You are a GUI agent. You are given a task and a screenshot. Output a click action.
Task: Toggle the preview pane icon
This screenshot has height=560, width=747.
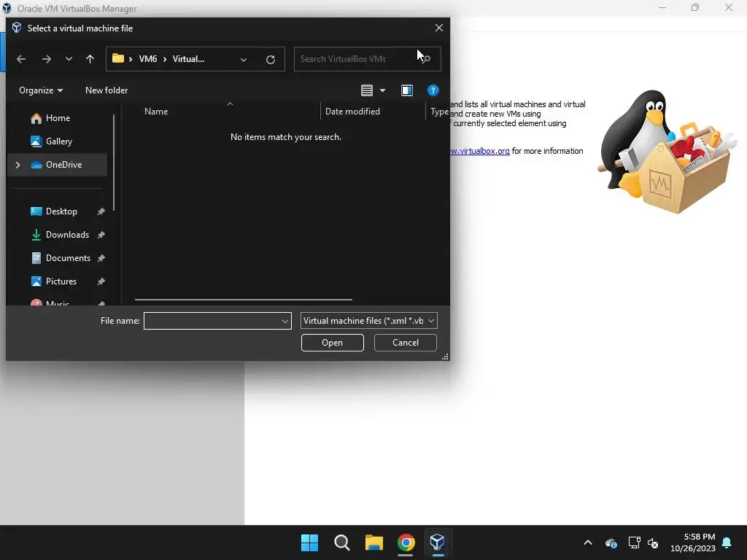click(x=407, y=90)
